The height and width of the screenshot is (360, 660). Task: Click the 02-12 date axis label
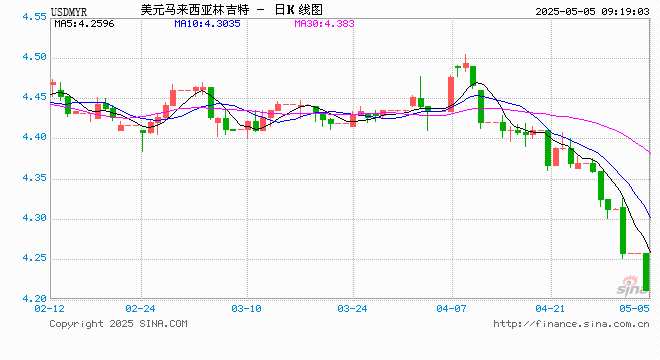(50, 309)
